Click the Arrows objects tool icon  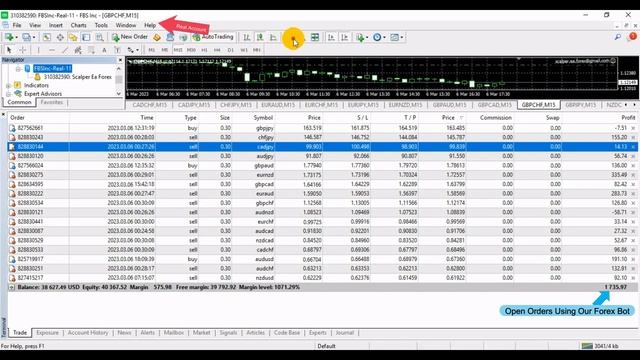(x=131, y=50)
